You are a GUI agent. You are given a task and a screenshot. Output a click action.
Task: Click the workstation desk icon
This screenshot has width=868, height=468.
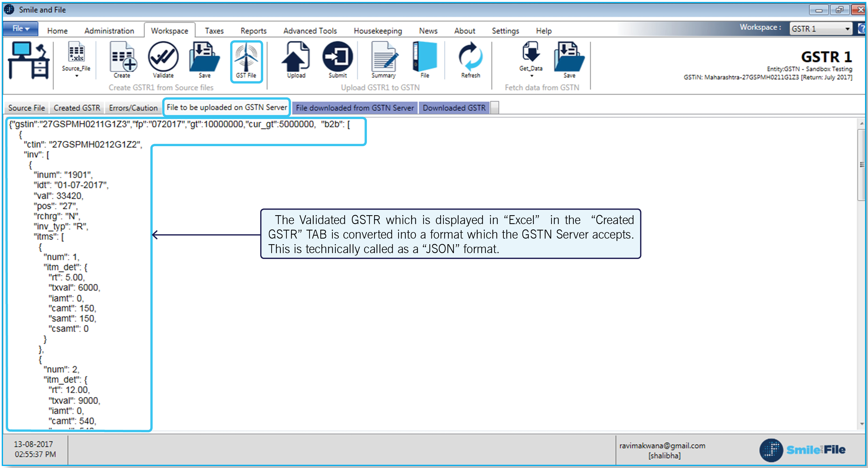(29, 61)
